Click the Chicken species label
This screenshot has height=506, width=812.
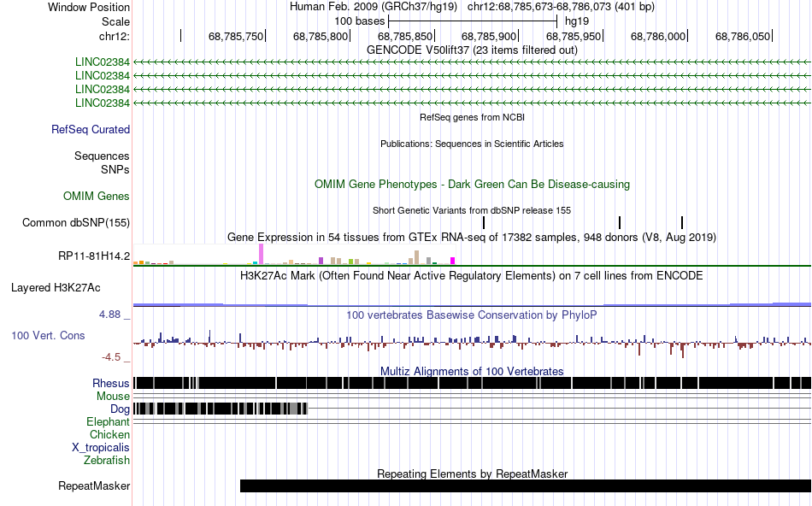[x=109, y=434]
